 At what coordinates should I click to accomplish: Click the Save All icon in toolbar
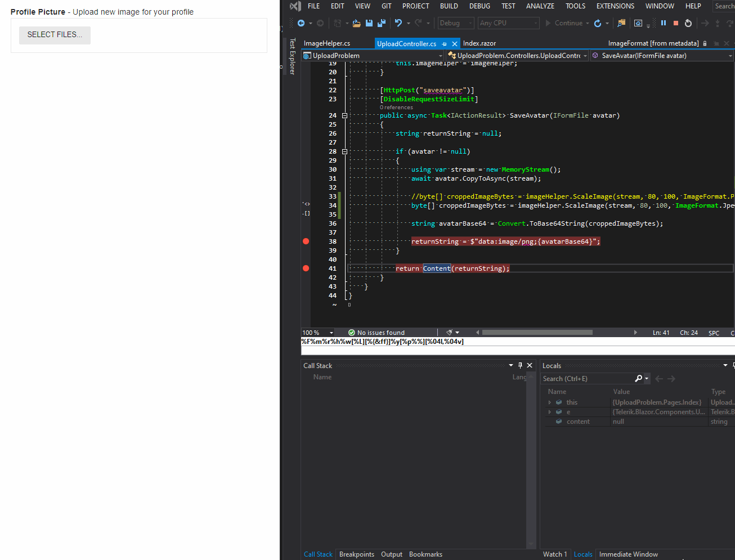point(381,23)
